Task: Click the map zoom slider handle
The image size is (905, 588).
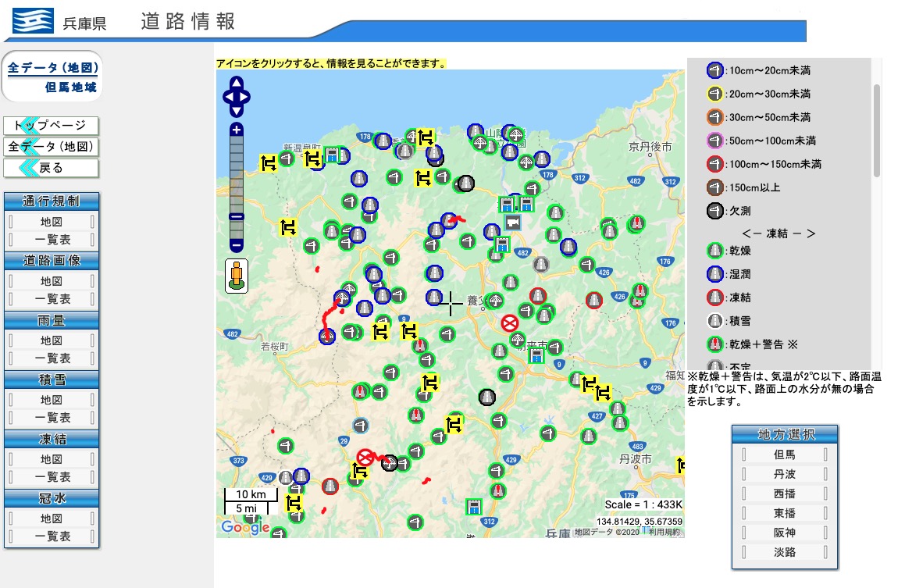Action: pos(237,217)
